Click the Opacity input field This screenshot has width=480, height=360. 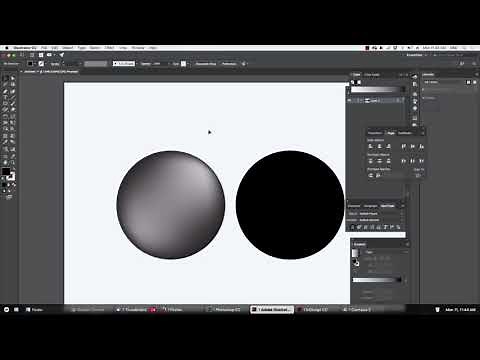(158, 63)
